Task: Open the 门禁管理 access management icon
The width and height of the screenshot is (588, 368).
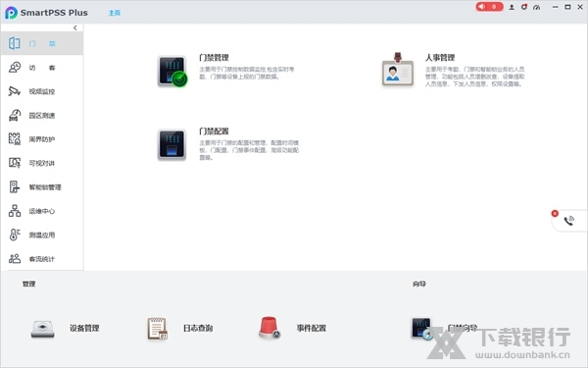Action: click(x=172, y=71)
